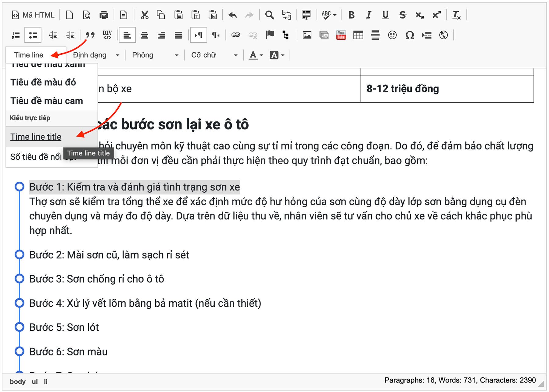The image size is (549, 392).
Task: Click the YouTube embed icon
Action: point(341,35)
